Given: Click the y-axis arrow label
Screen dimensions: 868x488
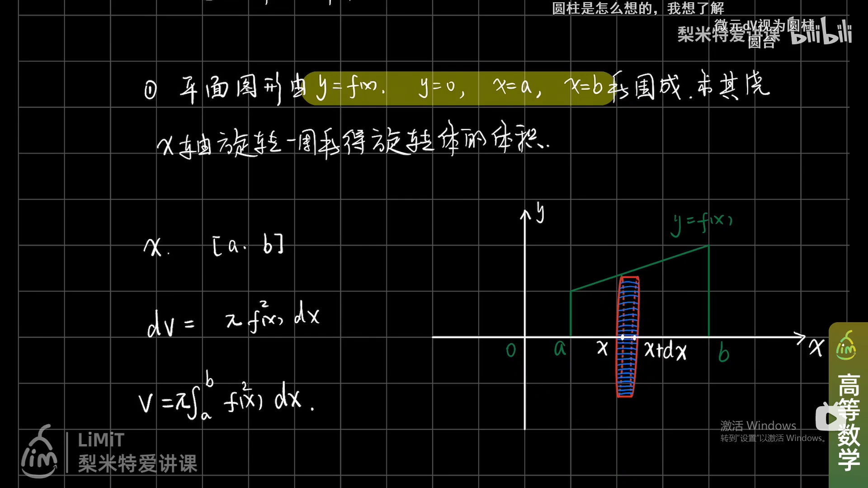Looking at the screenshot, I should tap(540, 212).
